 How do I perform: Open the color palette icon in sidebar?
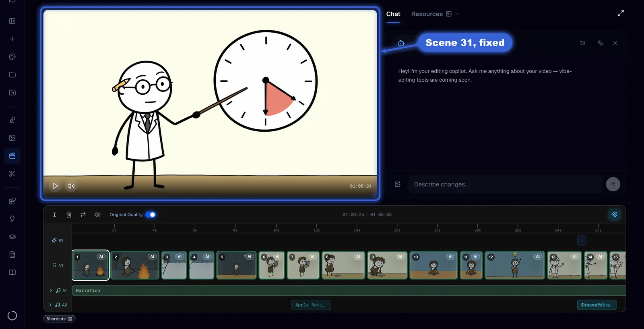[x=12, y=57]
